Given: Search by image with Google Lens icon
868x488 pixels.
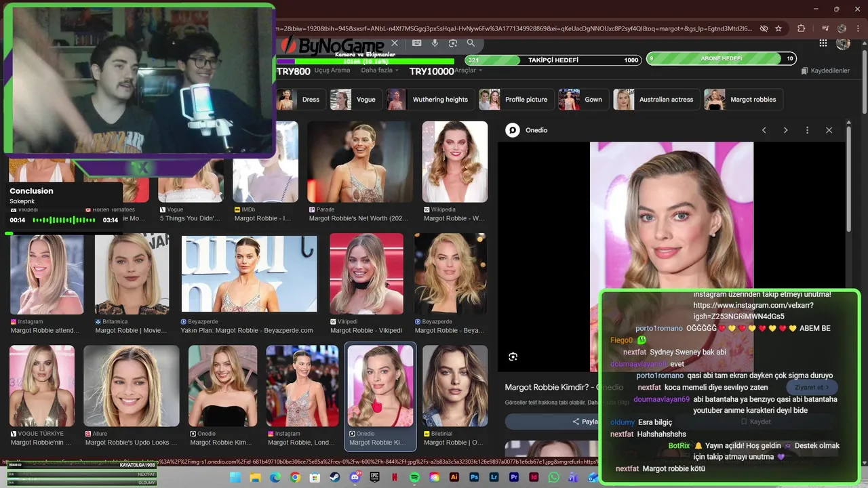Looking at the screenshot, I should click(453, 43).
